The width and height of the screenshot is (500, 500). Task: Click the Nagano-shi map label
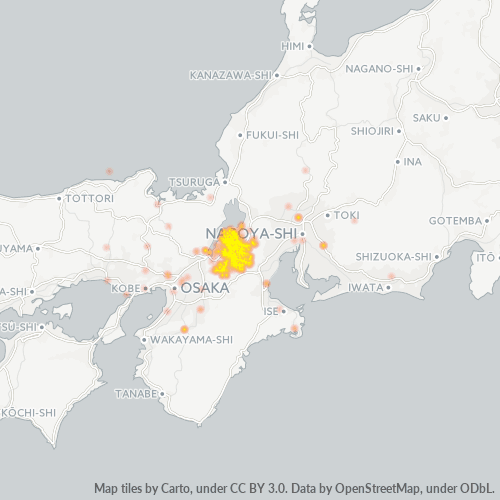point(379,69)
